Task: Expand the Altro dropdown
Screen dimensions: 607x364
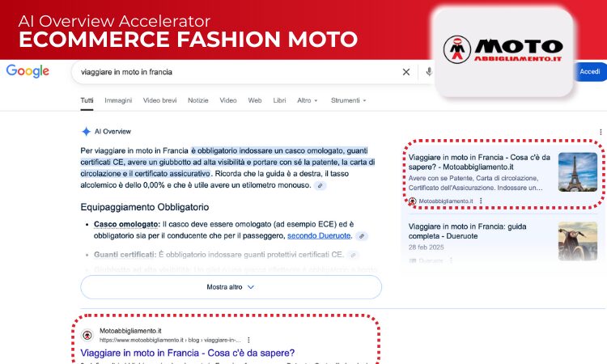Action: [x=307, y=100]
